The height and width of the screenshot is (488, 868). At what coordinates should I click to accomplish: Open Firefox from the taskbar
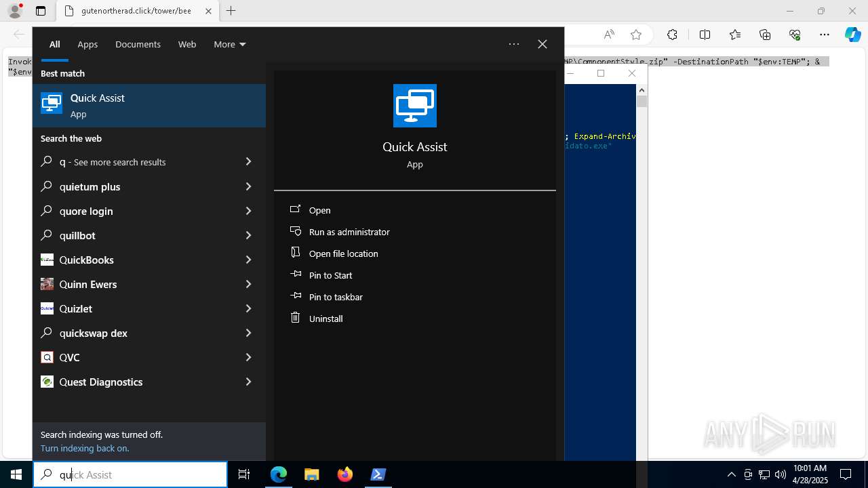coord(344,474)
